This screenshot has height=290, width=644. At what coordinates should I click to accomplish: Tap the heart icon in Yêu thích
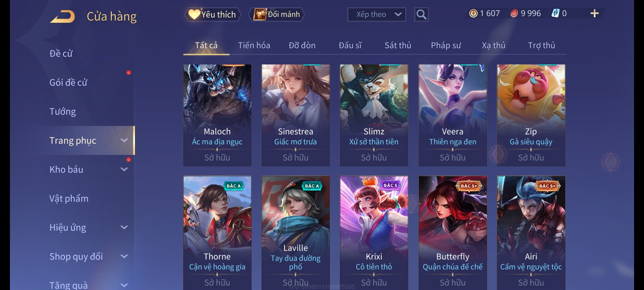point(194,14)
